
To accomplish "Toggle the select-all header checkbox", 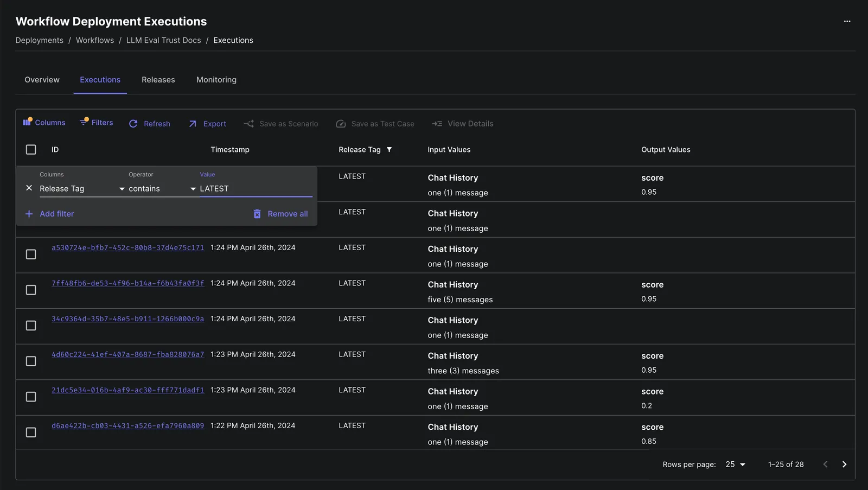I will click(x=31, y=150).
